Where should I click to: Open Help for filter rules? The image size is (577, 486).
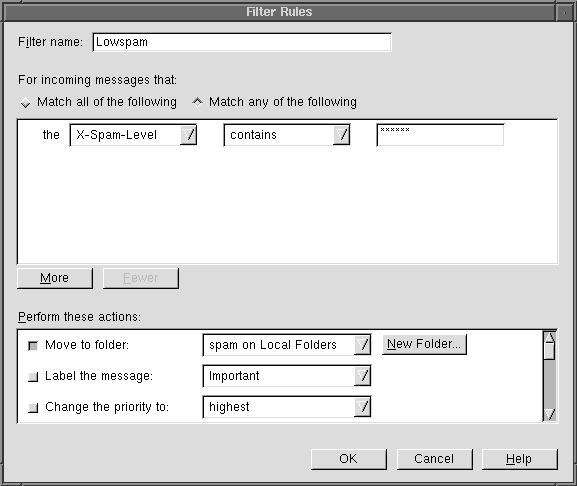tap(520, 459)
